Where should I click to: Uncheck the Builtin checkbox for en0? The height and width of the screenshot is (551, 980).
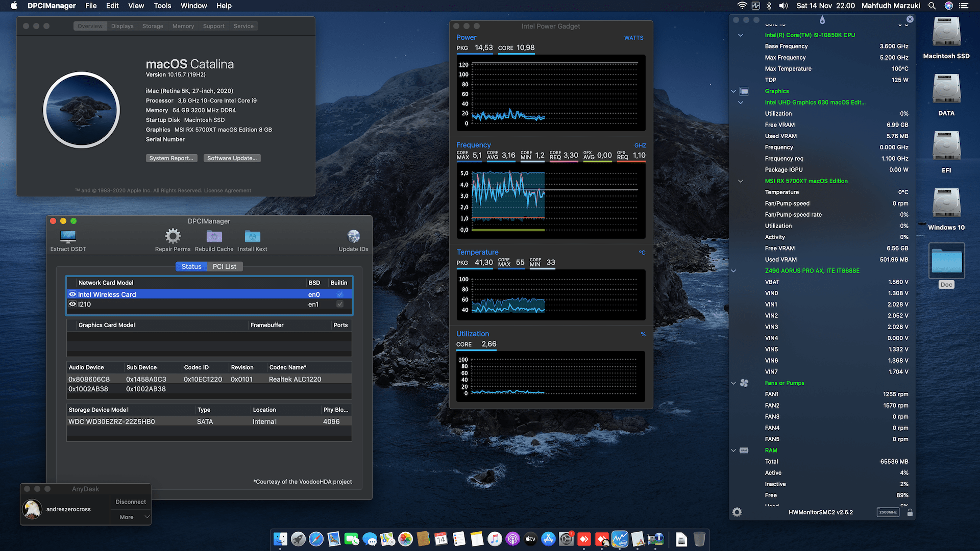click(339, 294)
